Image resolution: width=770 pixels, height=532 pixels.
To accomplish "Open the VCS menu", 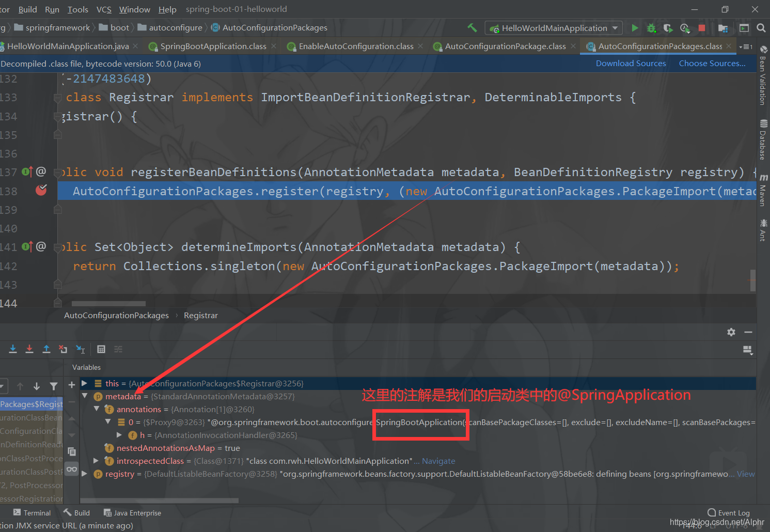I will point(104,9).
